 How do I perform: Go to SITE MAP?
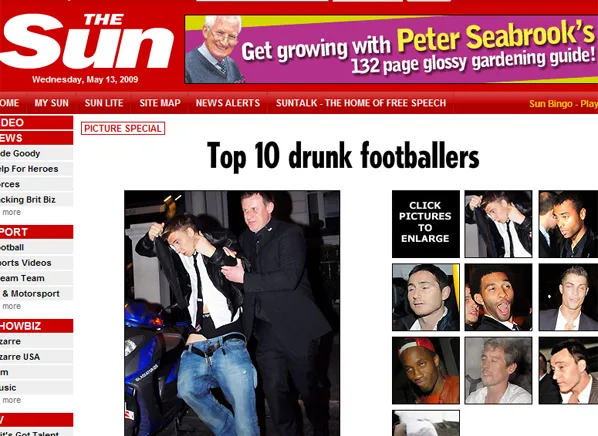(160, 103)
